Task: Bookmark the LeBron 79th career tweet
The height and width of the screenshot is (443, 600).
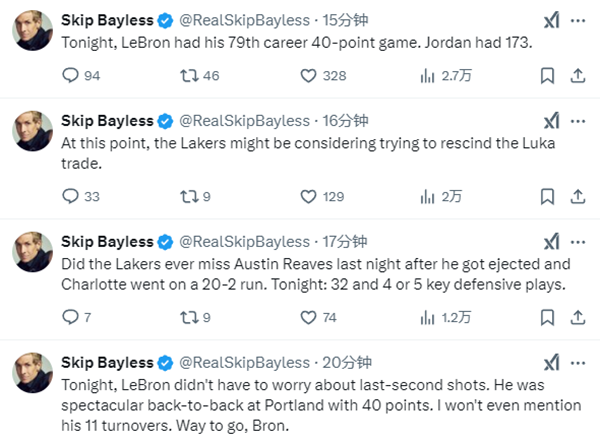Action: [547, 76]
